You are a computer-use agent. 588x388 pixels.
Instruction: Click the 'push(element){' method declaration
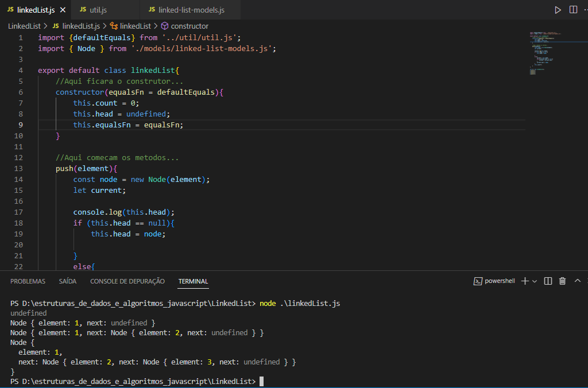pyautogui.click(x=86, y=169)
